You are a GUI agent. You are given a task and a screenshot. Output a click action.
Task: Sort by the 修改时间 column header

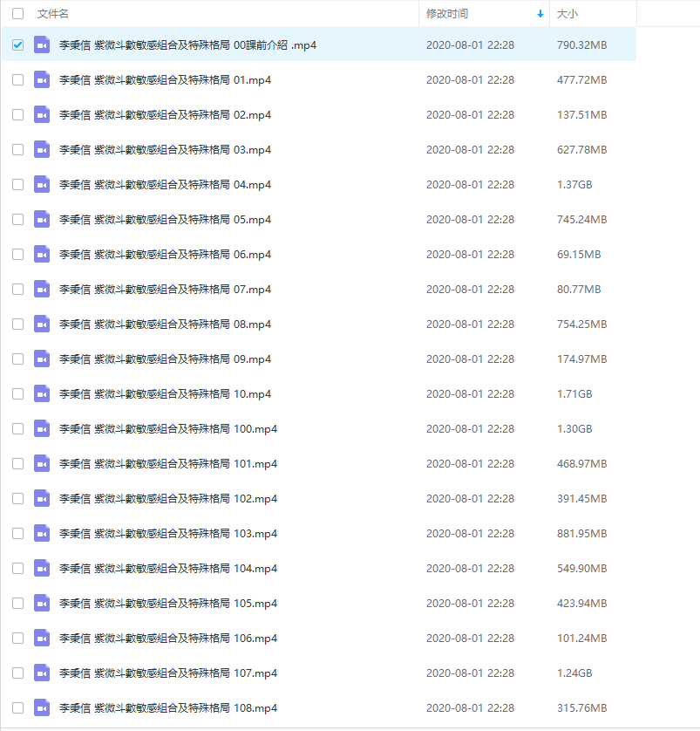[447, 13]
